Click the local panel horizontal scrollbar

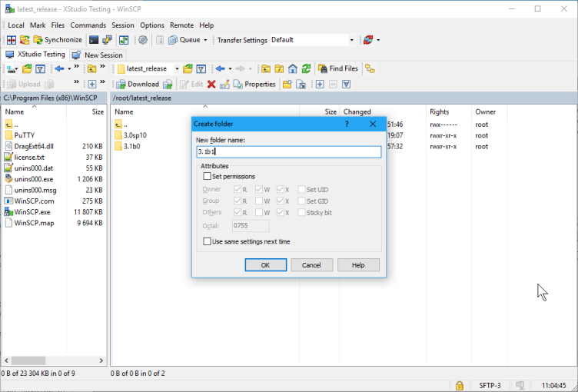pos(54,360)
